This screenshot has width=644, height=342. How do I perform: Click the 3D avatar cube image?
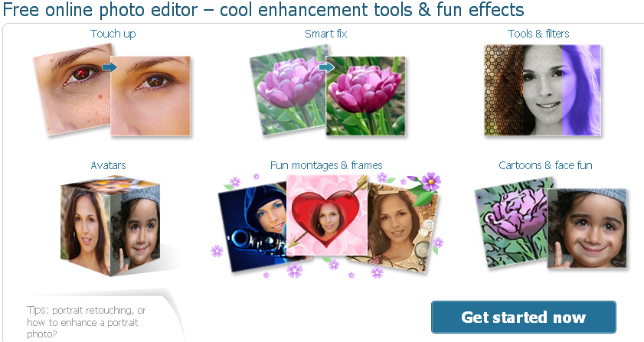pyautogui.click(x=110, y=226)
